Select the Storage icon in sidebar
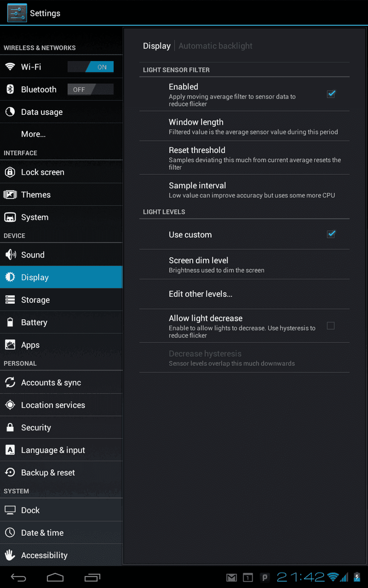Viewport: 368px width, 588px height. click(10, 299)
